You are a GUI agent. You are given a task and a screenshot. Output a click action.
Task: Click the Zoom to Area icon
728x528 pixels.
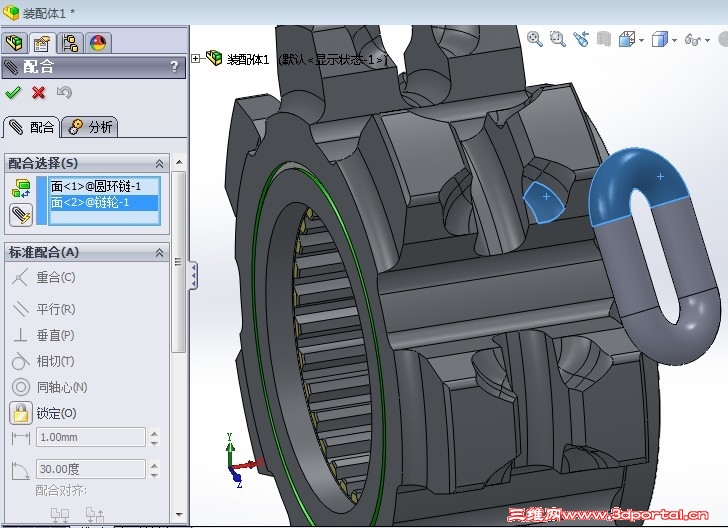point(557,39)
